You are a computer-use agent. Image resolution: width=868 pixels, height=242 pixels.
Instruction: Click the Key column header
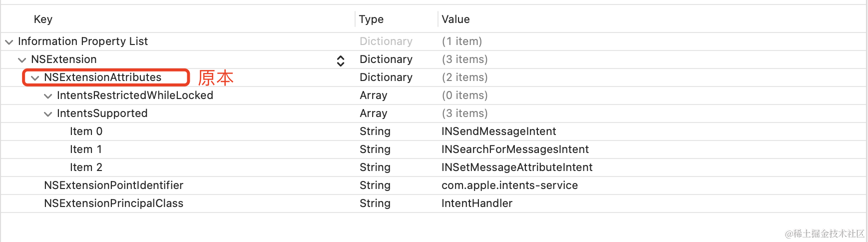(x=43, y=19)
